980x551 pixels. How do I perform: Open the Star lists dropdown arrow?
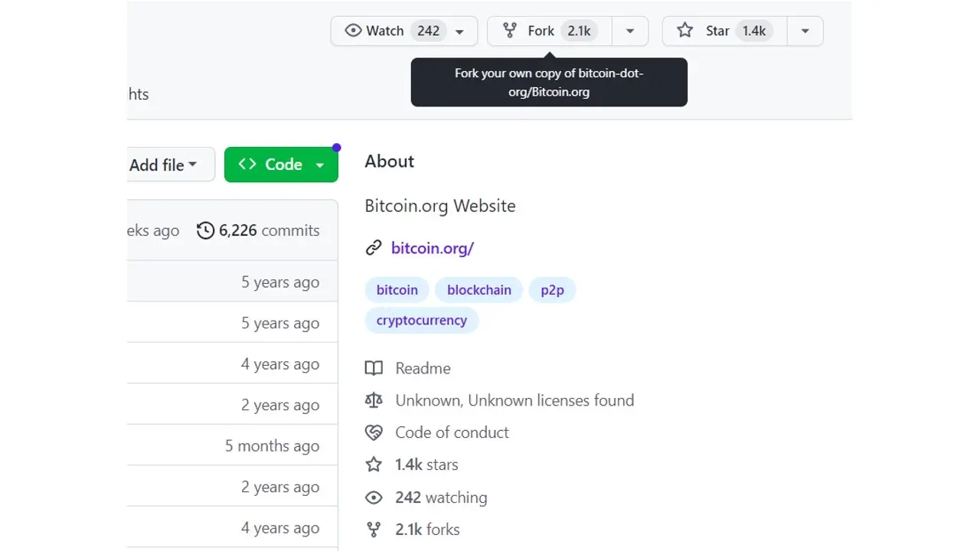[x=805, y=31]
